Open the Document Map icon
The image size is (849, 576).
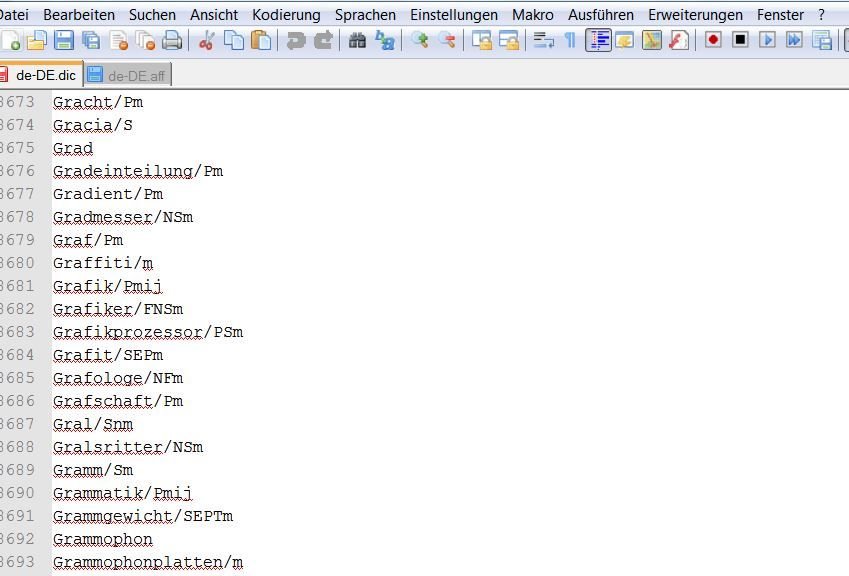652,41
